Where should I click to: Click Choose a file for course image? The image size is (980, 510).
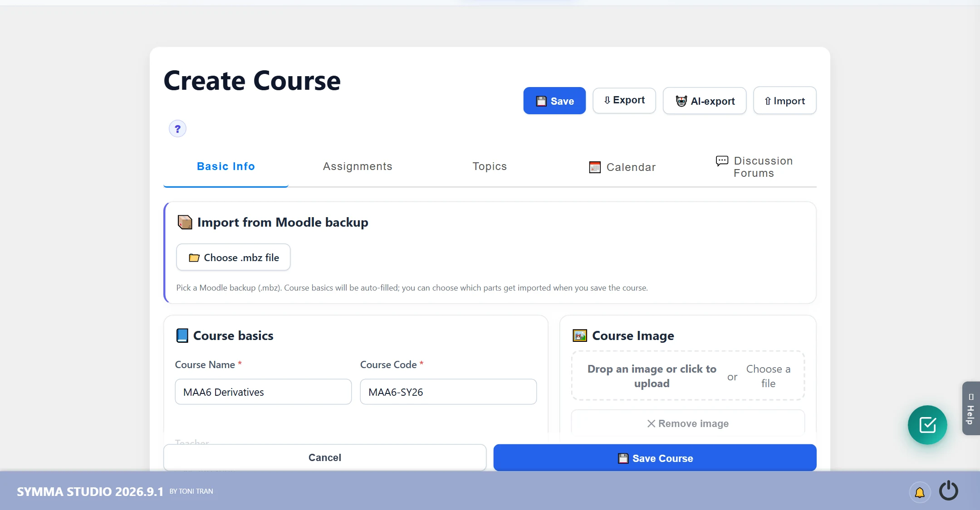768,376
